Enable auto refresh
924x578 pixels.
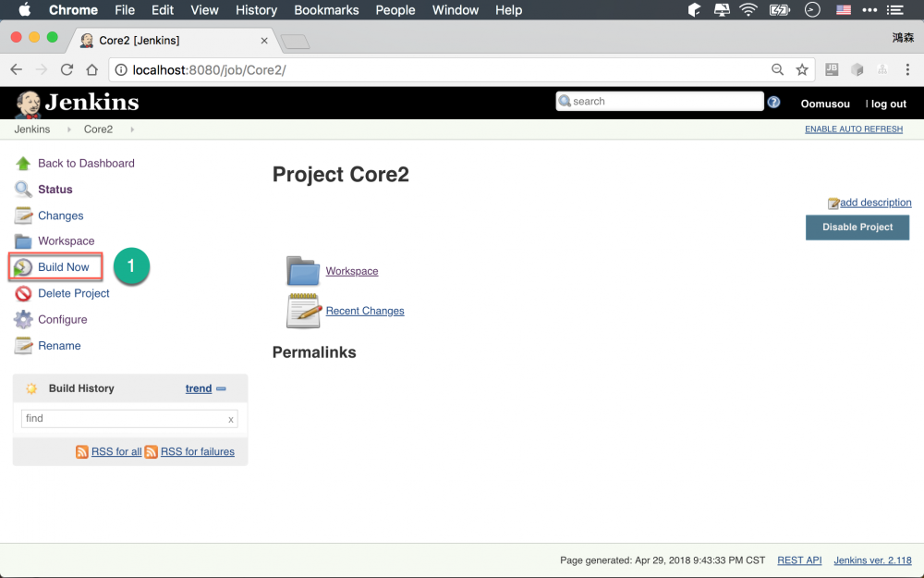tap(853, 129)
